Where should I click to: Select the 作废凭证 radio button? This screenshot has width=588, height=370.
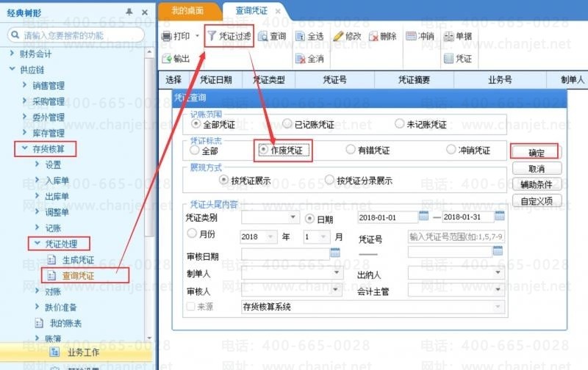click(x=263, y=150)
